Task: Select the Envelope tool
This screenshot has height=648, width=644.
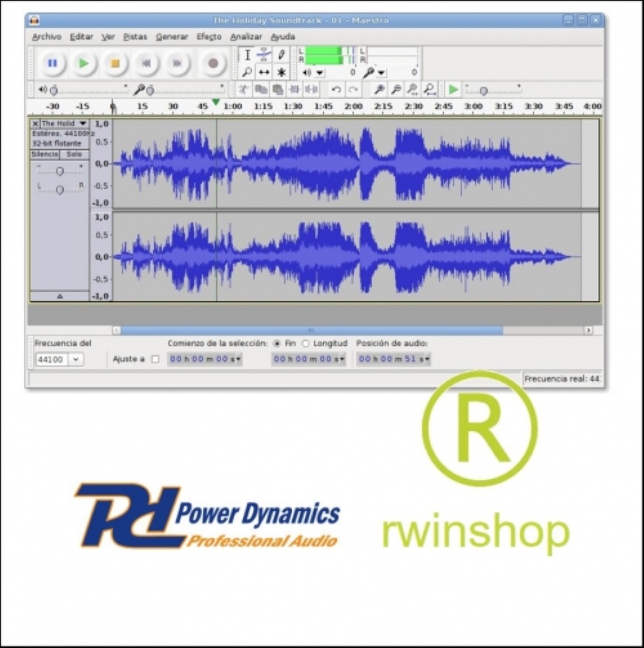Action: click(264, 54)
